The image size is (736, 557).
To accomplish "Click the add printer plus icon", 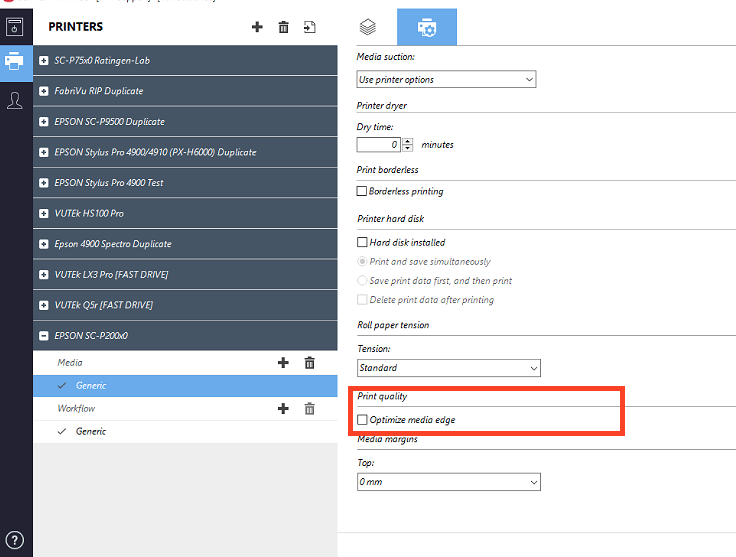I will coord(257,27).
